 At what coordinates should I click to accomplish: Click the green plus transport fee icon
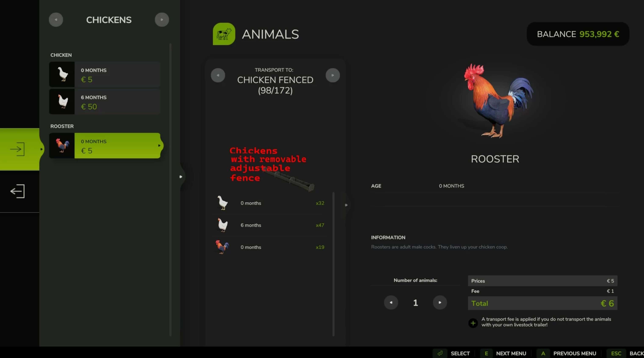click(x=473, y=323)
